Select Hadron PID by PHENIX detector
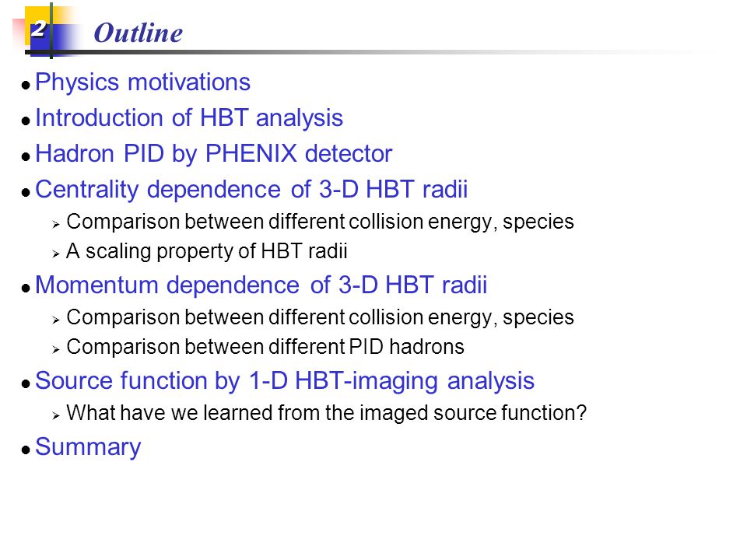The image size is (747, 560). coord(214,154)
